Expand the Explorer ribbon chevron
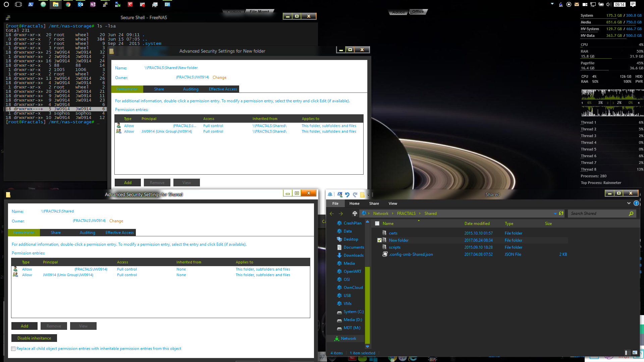This screenshot has height=362, width=644. pyautogui.click(x=629, y=203)
